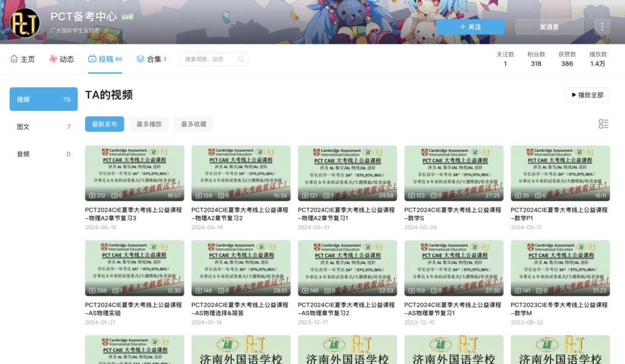Select 视频 category in left sidebar

(x=43, y=99)
